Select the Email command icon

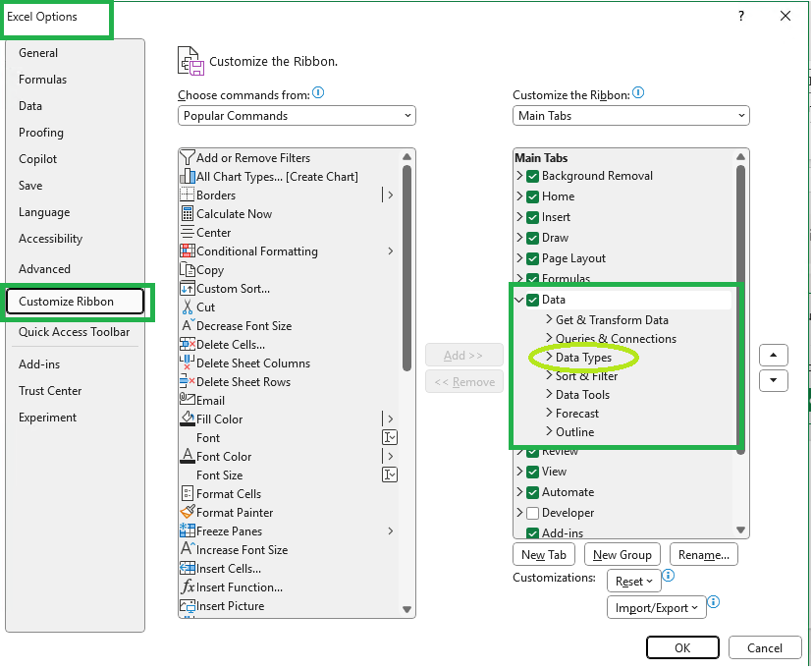(x=187, y=400)
